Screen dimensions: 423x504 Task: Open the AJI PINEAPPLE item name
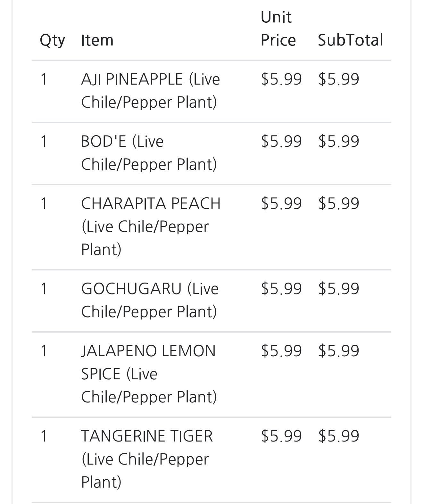click(150, 90)
